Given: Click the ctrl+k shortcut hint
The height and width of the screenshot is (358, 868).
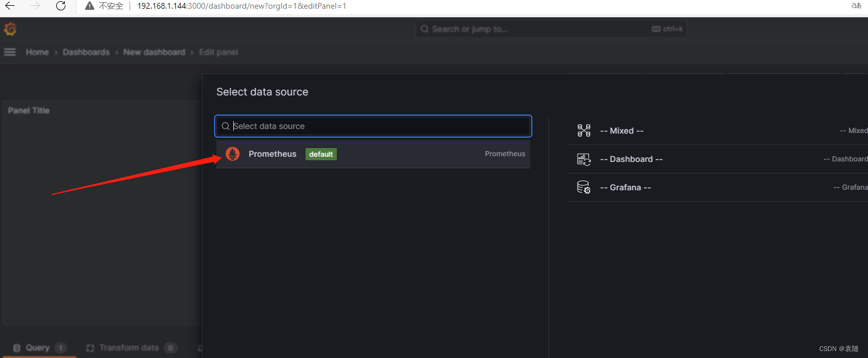Looking at the screenshot, I should coord(667,29).
